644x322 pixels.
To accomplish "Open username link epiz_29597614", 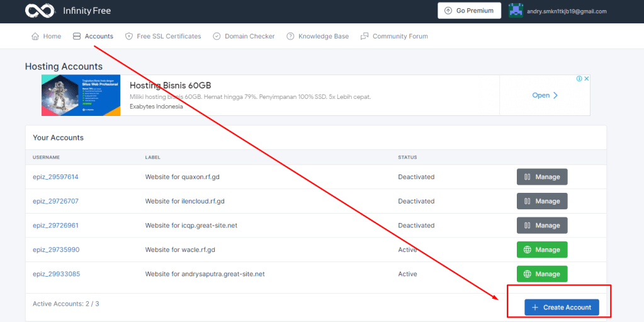I will coord(55,177).
